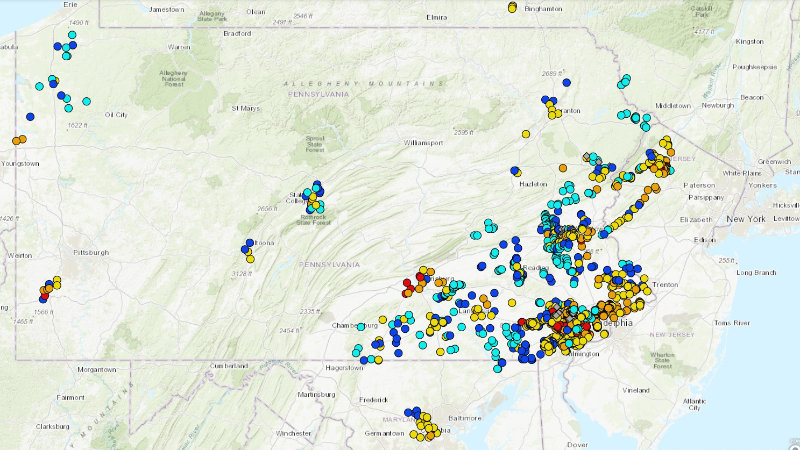Select the Olean label
Viewport: 800px width, 450px height.
point(255,12)
